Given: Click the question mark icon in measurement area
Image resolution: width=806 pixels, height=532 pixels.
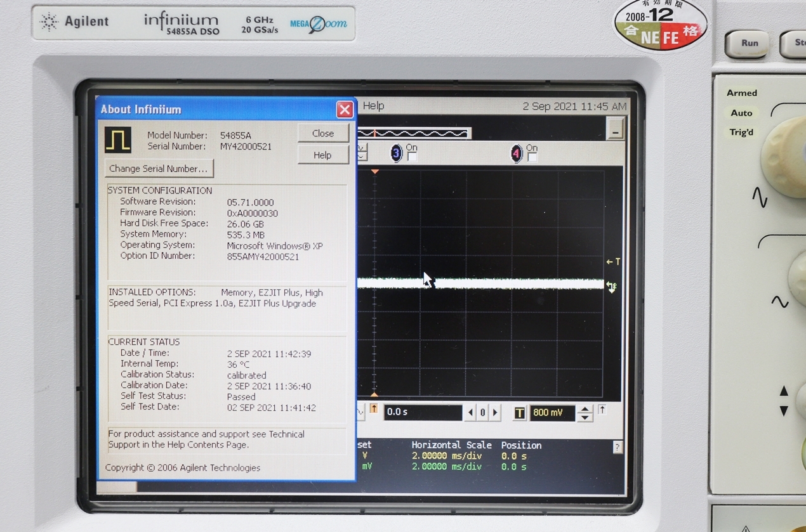Looking at the screenshot, I should (x=618, y=447).
